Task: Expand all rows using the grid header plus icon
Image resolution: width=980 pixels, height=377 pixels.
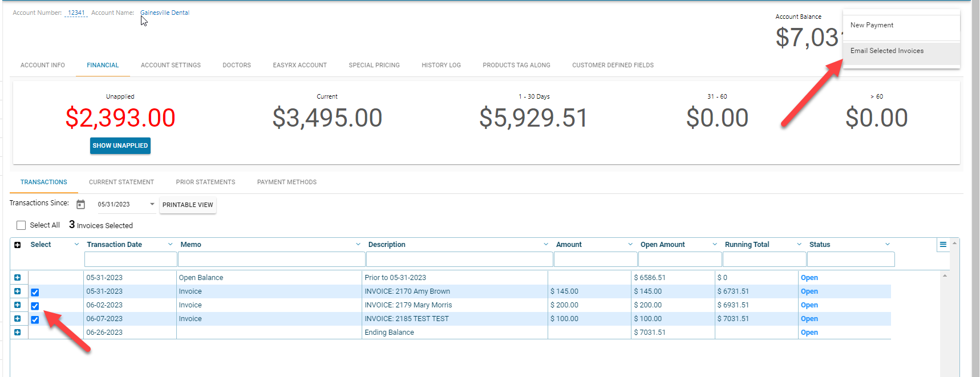Action: [x=18, y=245]
